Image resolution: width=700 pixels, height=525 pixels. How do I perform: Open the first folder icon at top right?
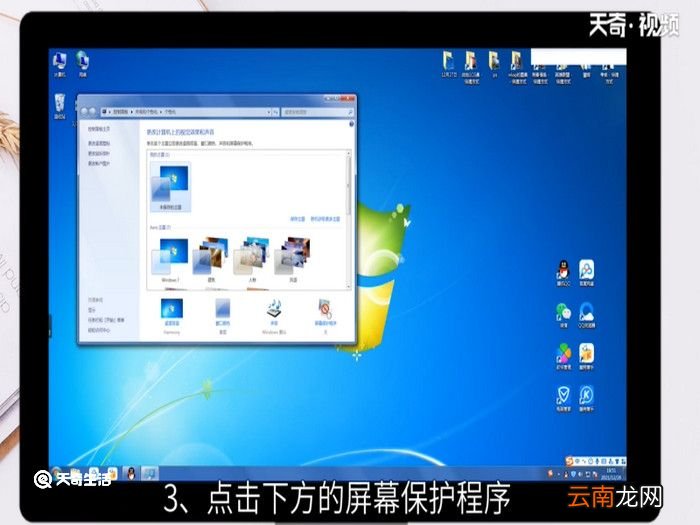449,64
